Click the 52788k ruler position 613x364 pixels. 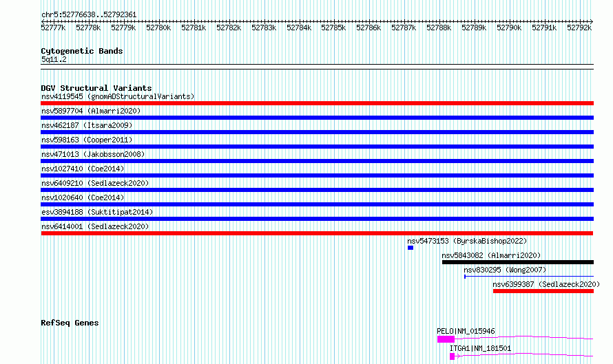[x=439, y=28]
